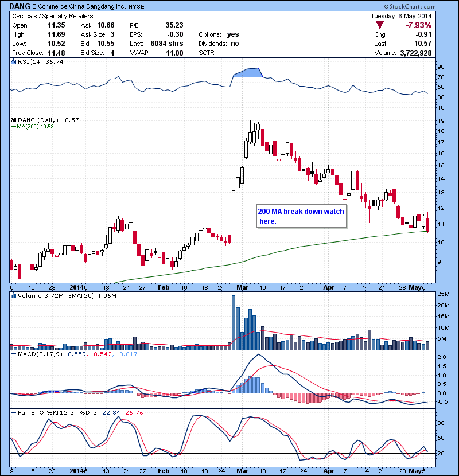The height and width of the screenshot is (476, 459).
Task: Click the Mar label on price chart axis
Action: click(x=243, y=287)
